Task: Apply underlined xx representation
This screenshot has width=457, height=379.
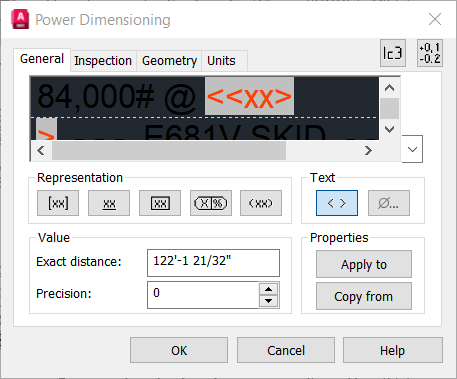Action: [x=109, y=203]
